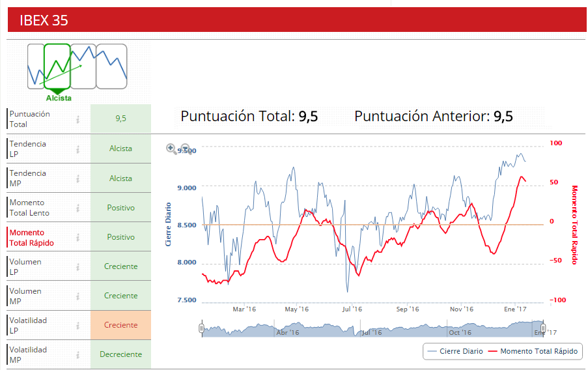
Task: Click the Ene '17 main axis label
Action: click(515, 309)
